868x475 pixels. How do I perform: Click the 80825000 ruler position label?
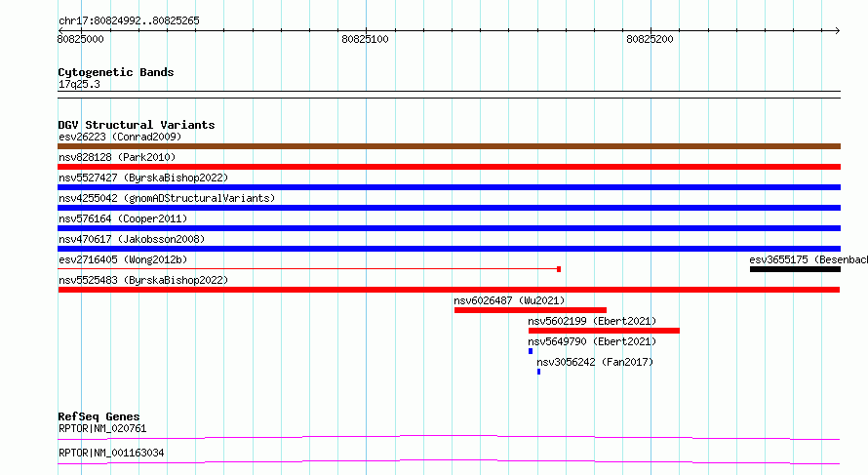click(80, 39)
